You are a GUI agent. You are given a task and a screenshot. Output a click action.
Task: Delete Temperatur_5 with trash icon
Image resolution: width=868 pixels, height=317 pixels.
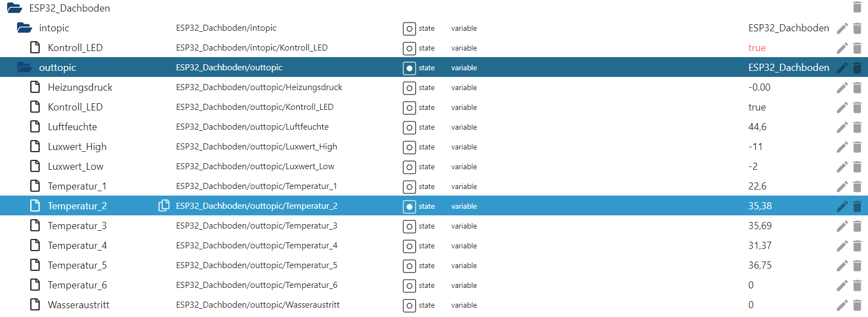(x=857, y=265)
